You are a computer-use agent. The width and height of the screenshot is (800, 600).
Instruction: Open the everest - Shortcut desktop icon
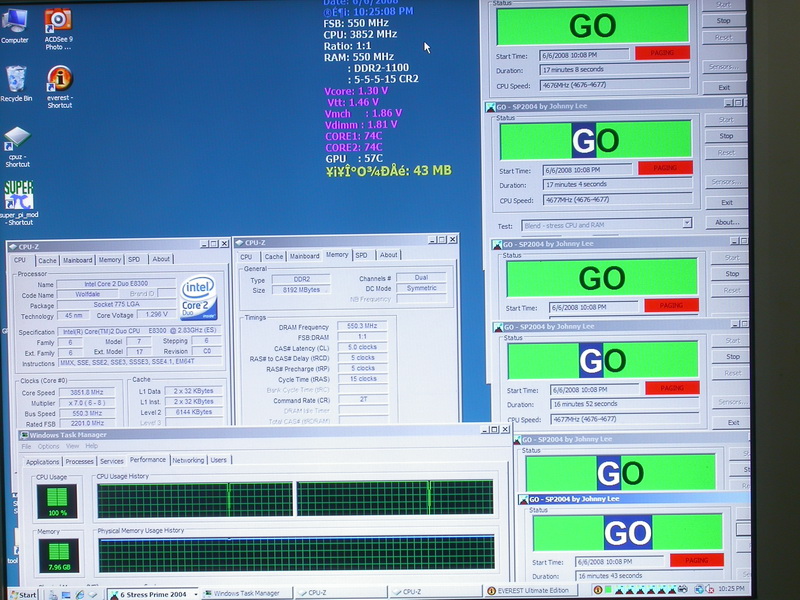(x=60, y=87)
